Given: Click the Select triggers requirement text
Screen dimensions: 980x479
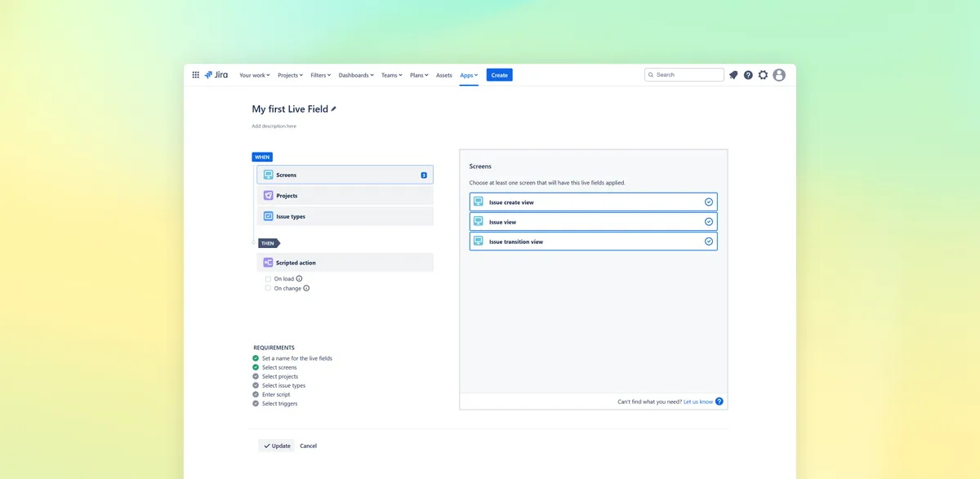Looking at the screenshot, I should pos(280,403).
